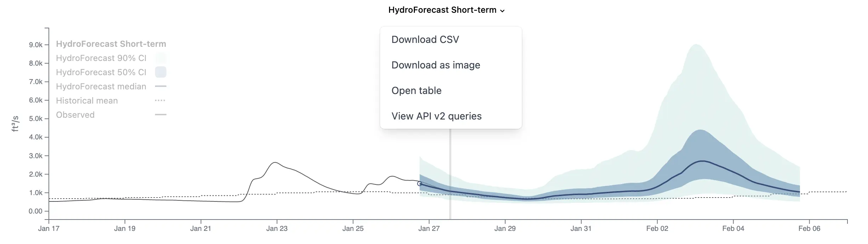
Task: Click the HydroForecast median line icon
Action: (x=161, y=86)
